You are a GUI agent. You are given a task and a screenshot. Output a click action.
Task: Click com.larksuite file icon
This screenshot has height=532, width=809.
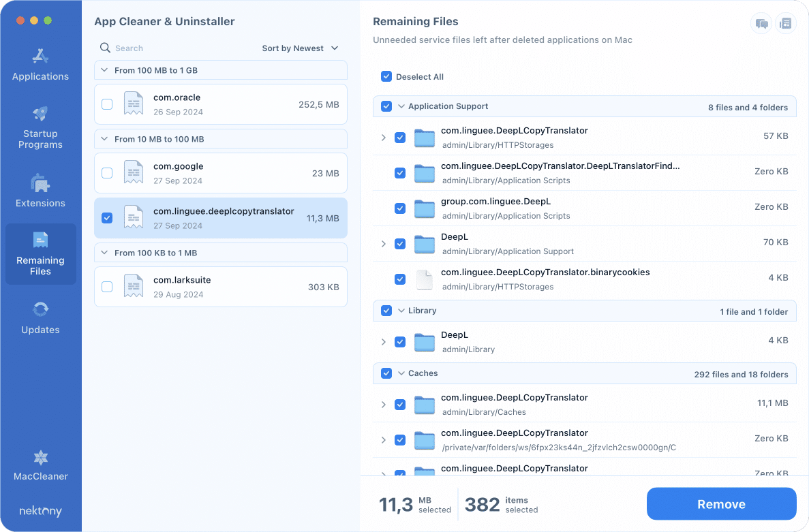point(134,286)
